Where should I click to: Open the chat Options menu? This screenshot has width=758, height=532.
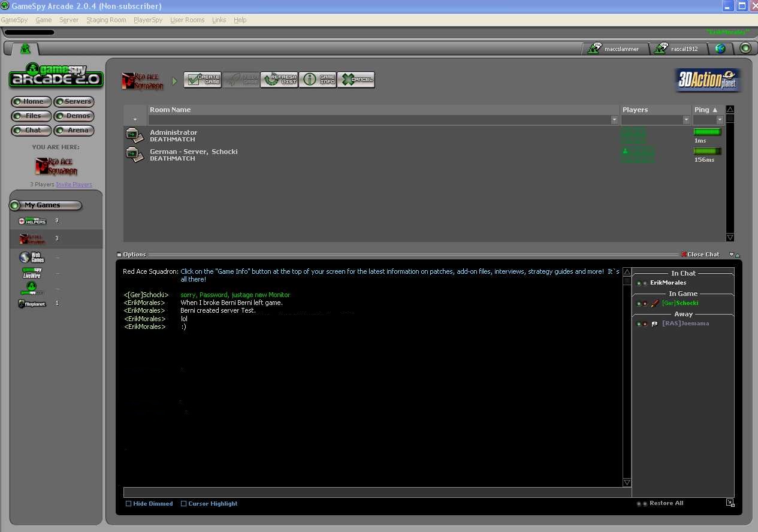pyautogui.click(x=131, y=255)
